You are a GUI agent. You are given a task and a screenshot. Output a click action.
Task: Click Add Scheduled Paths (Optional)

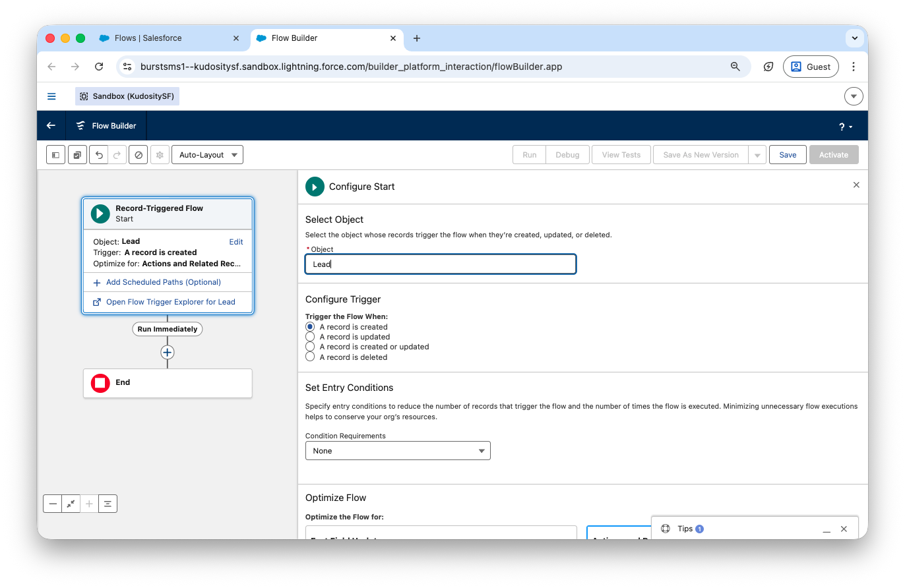tap(163, 282)
